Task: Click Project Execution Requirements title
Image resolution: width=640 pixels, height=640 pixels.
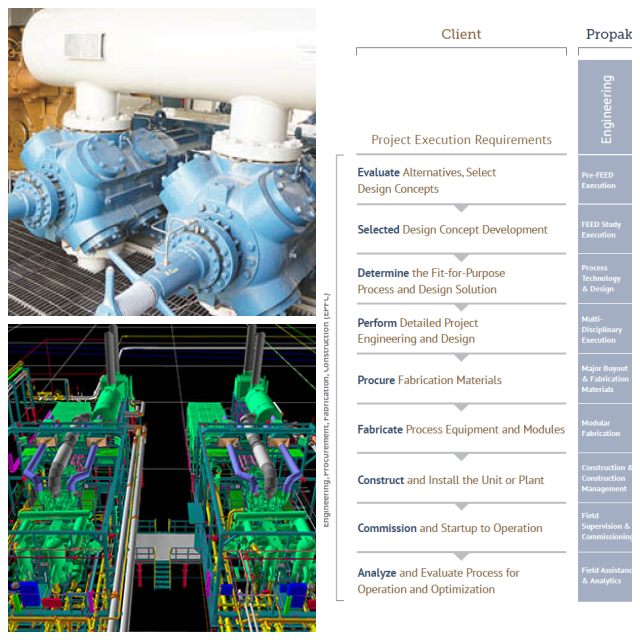Action: [x=461, y=140]
